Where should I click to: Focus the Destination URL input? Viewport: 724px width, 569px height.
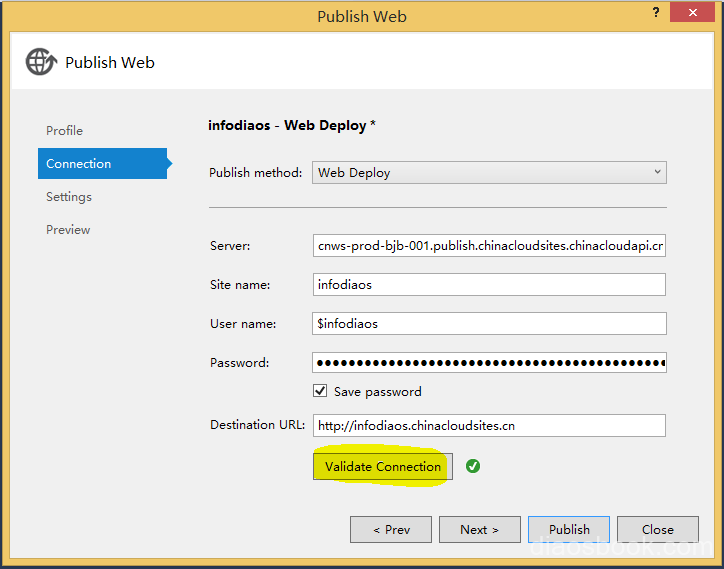click(x=489, y=425)
